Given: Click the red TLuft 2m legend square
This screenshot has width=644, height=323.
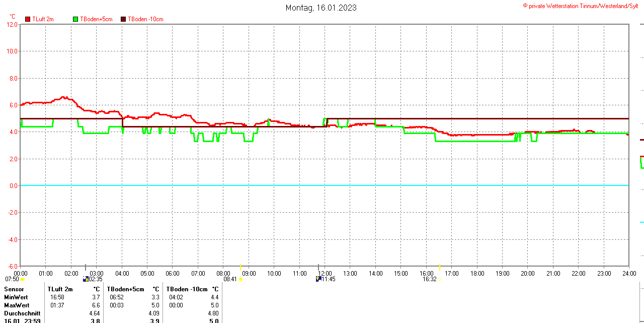Looking at the screenshot, I should click(28, 19).
